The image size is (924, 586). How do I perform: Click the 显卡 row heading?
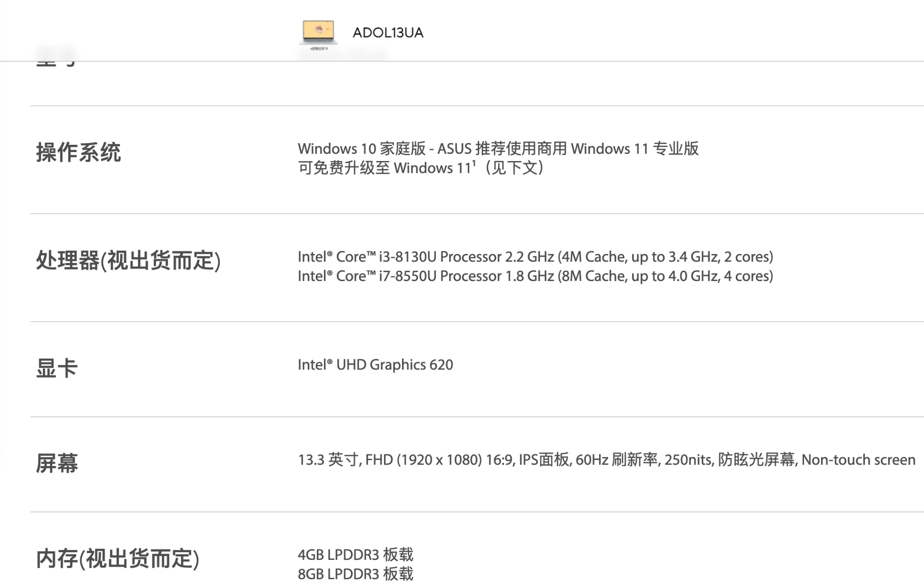57,368
